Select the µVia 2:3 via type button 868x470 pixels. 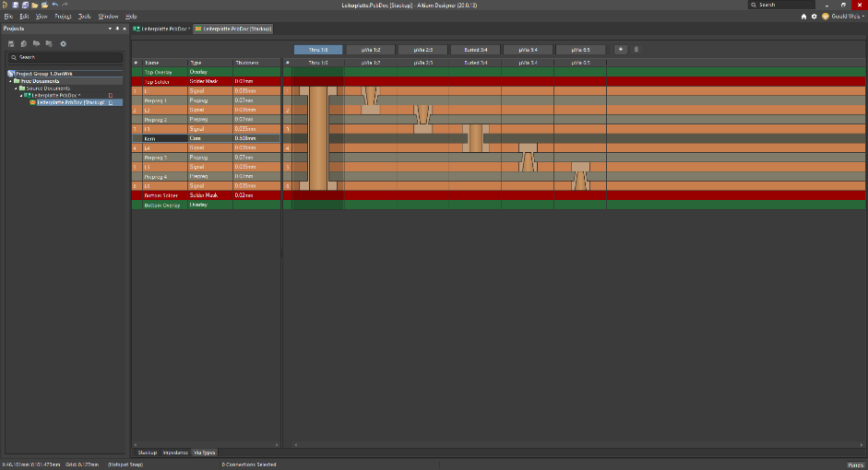(422, 50)
